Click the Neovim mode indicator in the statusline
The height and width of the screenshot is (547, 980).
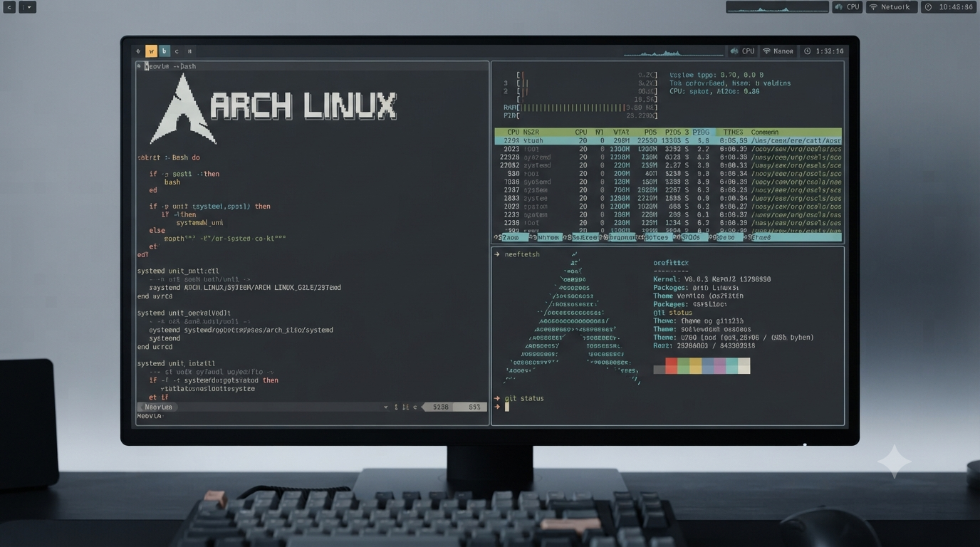pos(158,407)
